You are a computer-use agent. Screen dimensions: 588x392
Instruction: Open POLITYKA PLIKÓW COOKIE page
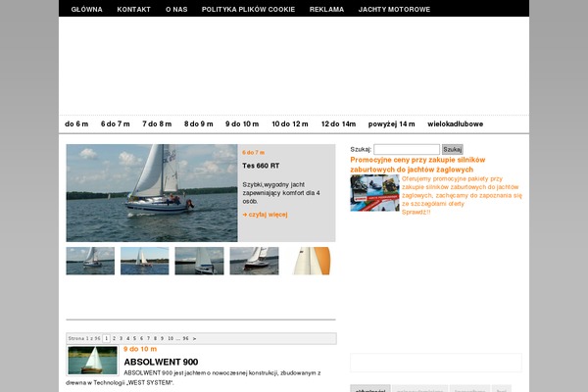[x=248, y=10]
